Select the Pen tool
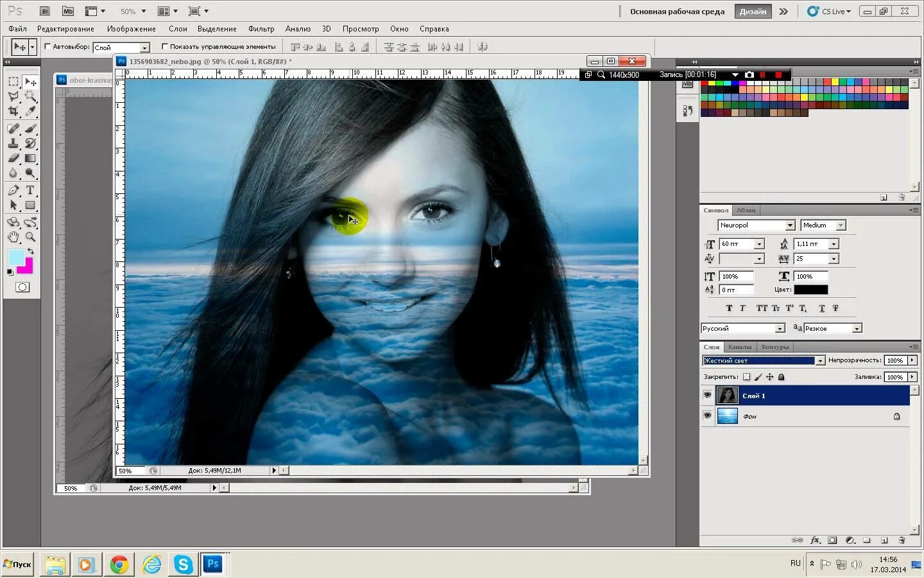The image size is (924, 578). click(13, 190)
